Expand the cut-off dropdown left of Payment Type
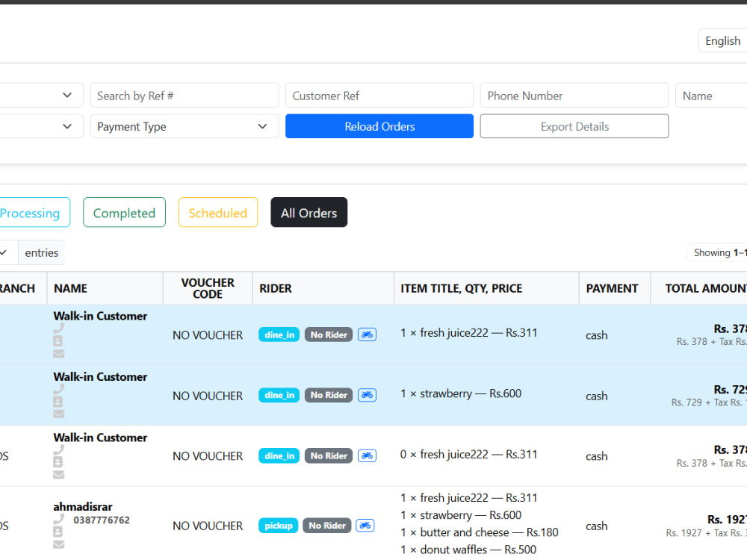This screenshot has width=747, height=560. coord(41,126)
